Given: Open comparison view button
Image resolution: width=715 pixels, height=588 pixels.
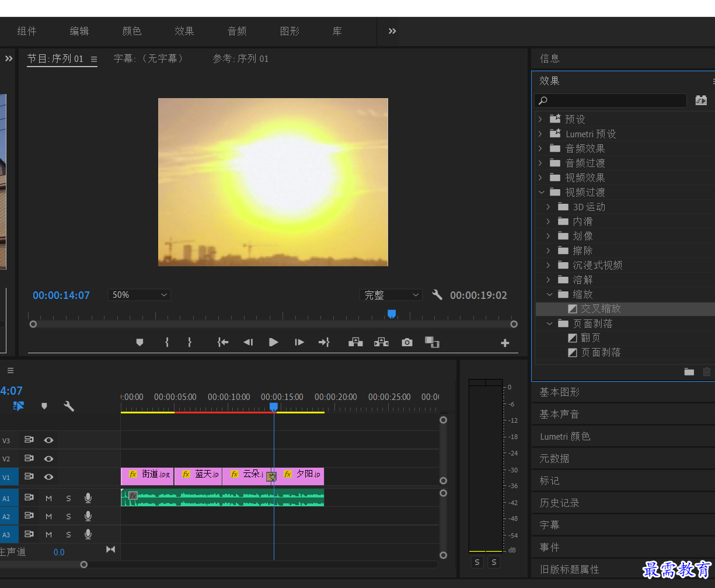Looking at the screenshot, I should (x=432, y=343).
